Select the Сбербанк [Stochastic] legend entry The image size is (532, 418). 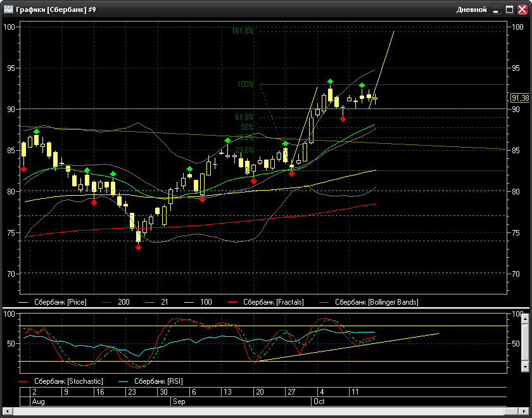68,381
